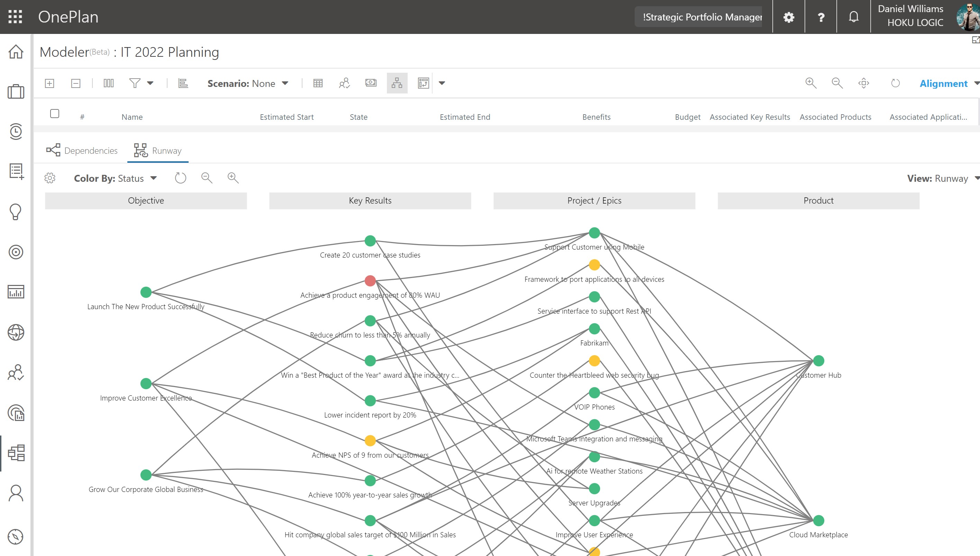The image size is (980, 556).
Task: Open the analytics pie-chart sidebar icon
Action: [16, 413]
